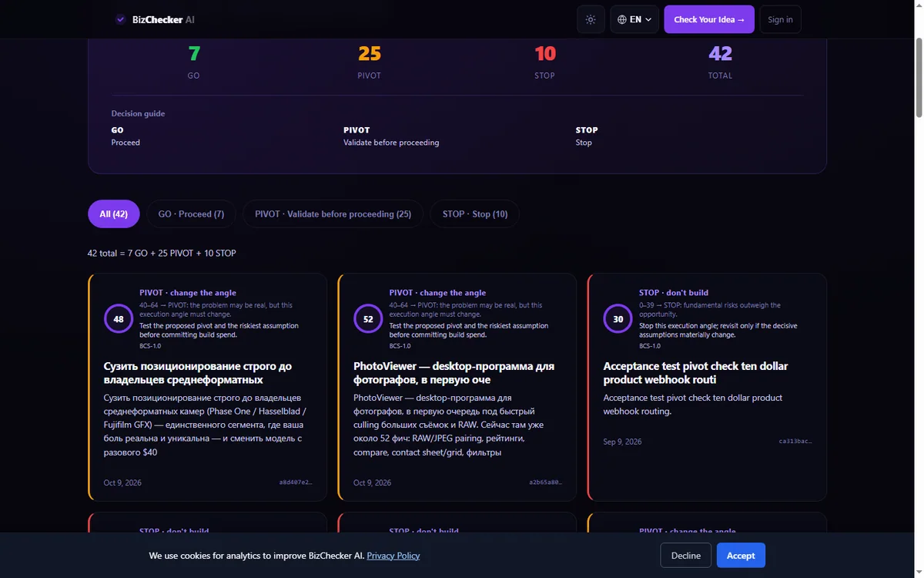Screen dimensions: 924x578
Task: Click the description "Acceptance test pivot check ten dollar product webhook routing."
Action: pos(693,405)
